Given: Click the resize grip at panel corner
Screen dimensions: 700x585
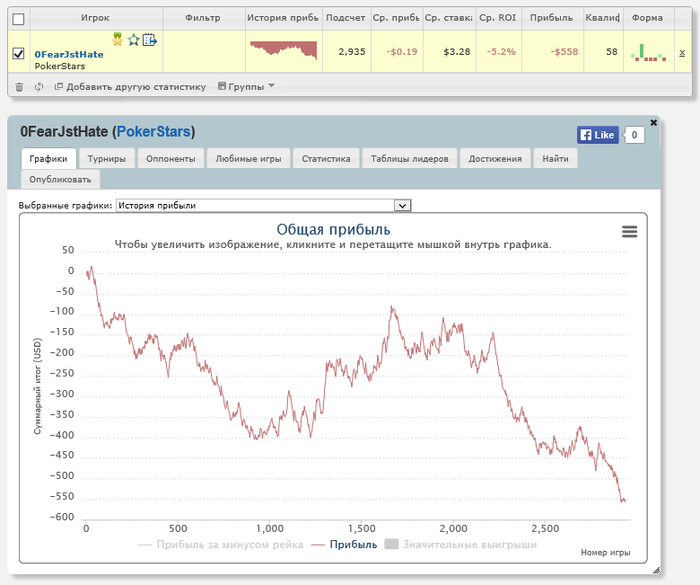Looking at the screenshot, I should click(656, 570).
